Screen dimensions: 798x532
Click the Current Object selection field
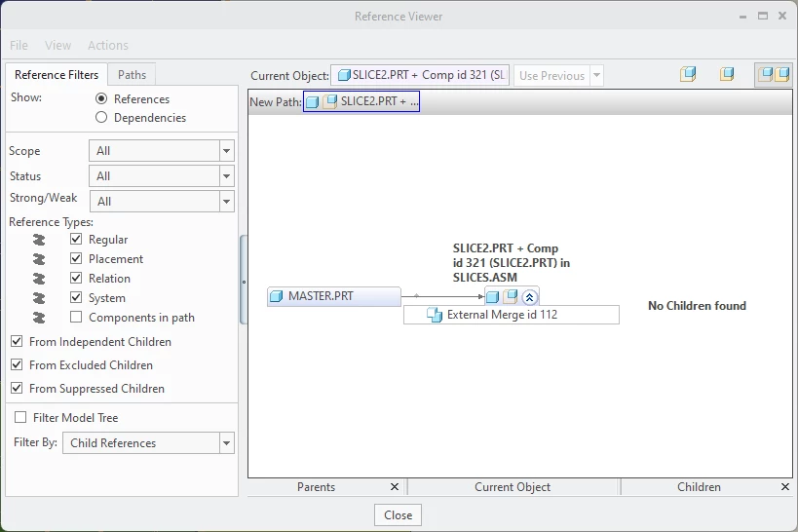420,75
